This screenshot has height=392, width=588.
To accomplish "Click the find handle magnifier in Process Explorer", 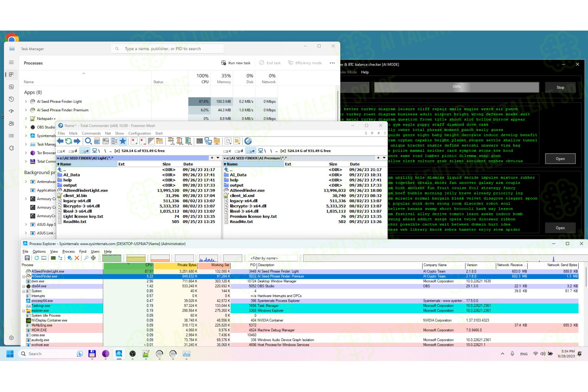I will 86,258.
